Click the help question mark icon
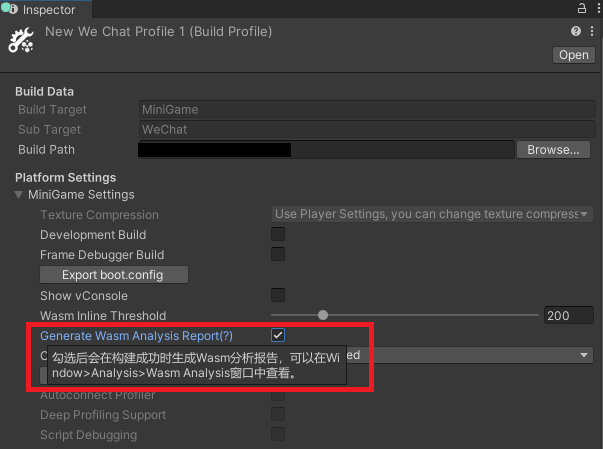The image size is (603, 449). (x=576, y=32)
